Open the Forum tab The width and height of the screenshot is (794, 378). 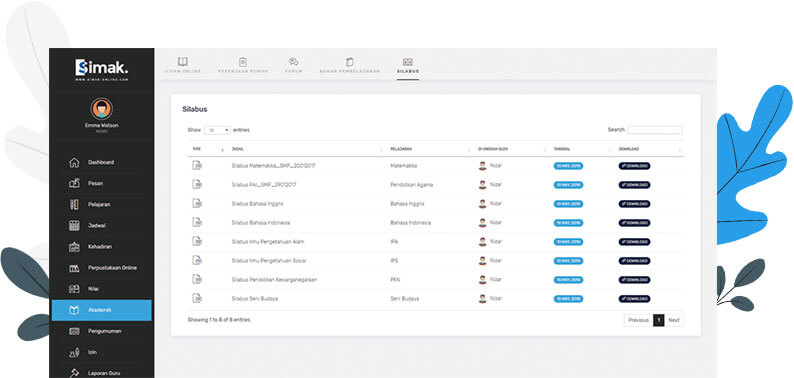tap(294, 66)
